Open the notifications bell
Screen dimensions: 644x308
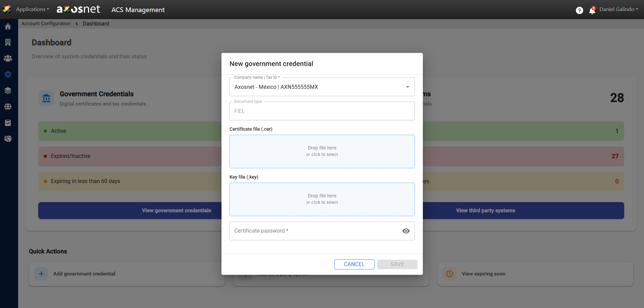pos(592,11)
